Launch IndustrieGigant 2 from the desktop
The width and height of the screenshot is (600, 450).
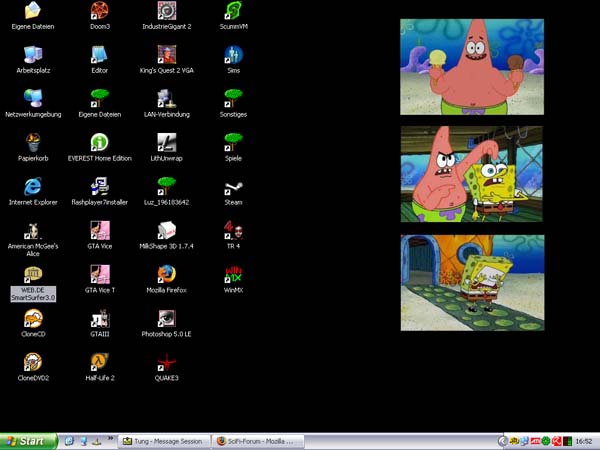pyautogui.click(x=166, y=12)
